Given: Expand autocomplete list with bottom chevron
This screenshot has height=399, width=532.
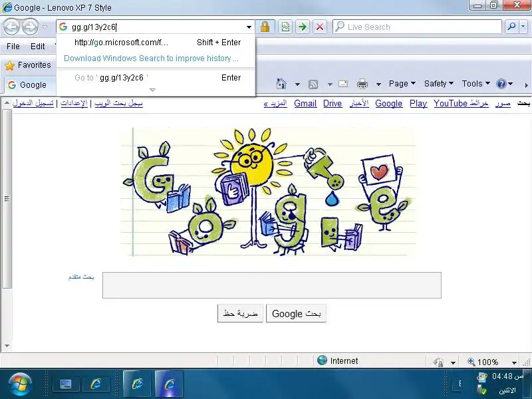Looking at the screenshot, I should click(x=152, y=90).
